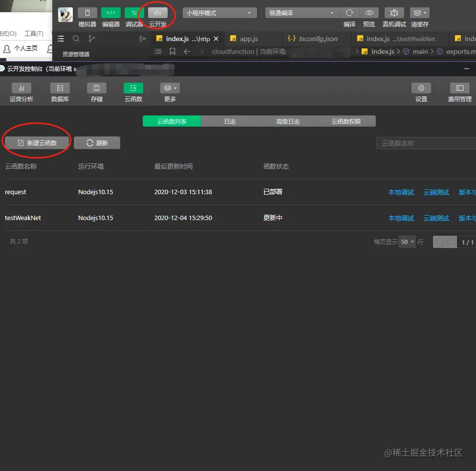476x471 pixels.
Task: Click the 预览 preview eye icon
Action: pos(369,13)
